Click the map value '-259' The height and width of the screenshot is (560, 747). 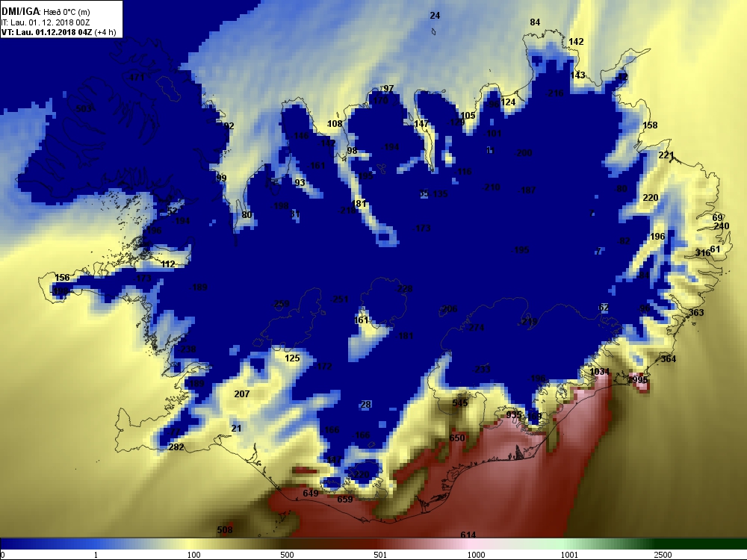[x=280, y=305]
